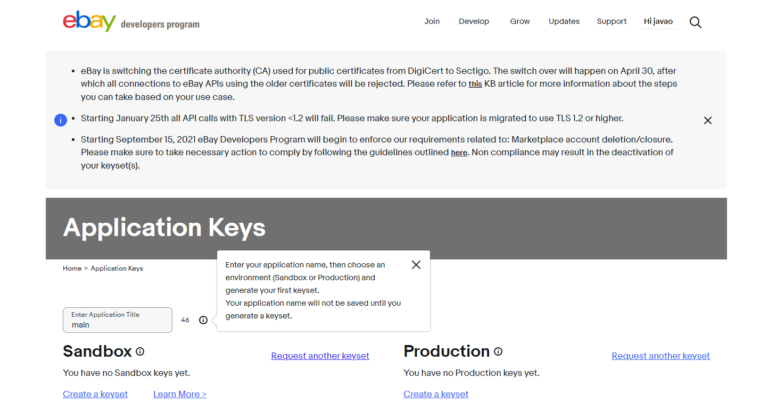768x403 pixels.
Task: Open the Develop menu
Action: (x=475, y=21)
